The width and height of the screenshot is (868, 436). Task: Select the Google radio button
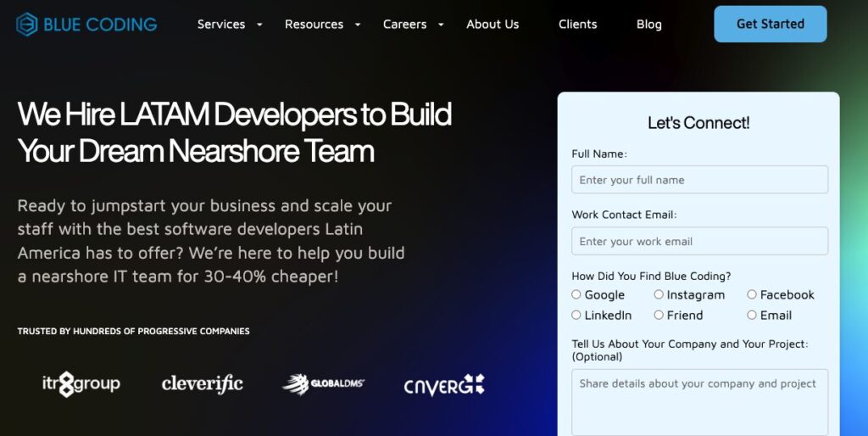pos(576,294)
